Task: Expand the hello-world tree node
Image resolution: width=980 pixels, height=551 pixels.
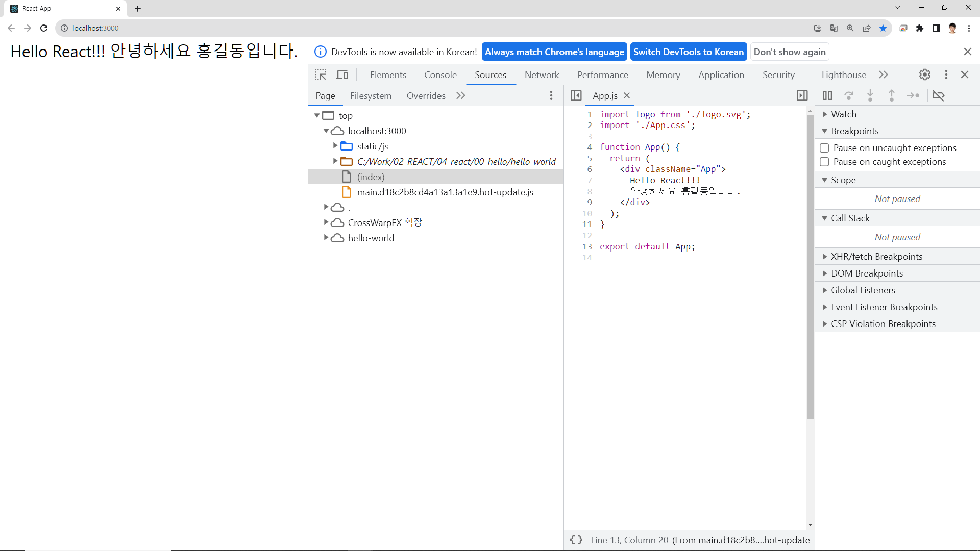Action: [x=326, y=238]
